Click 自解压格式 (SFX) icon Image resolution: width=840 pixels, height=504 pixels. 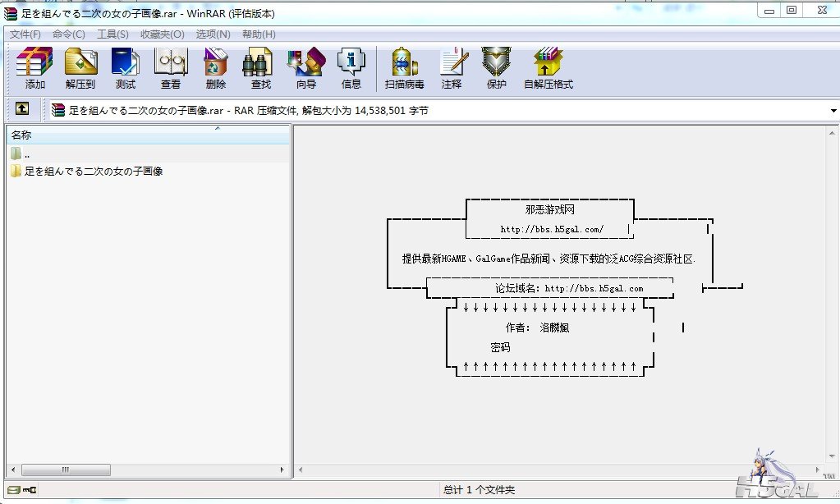click(x=548, y=67)
